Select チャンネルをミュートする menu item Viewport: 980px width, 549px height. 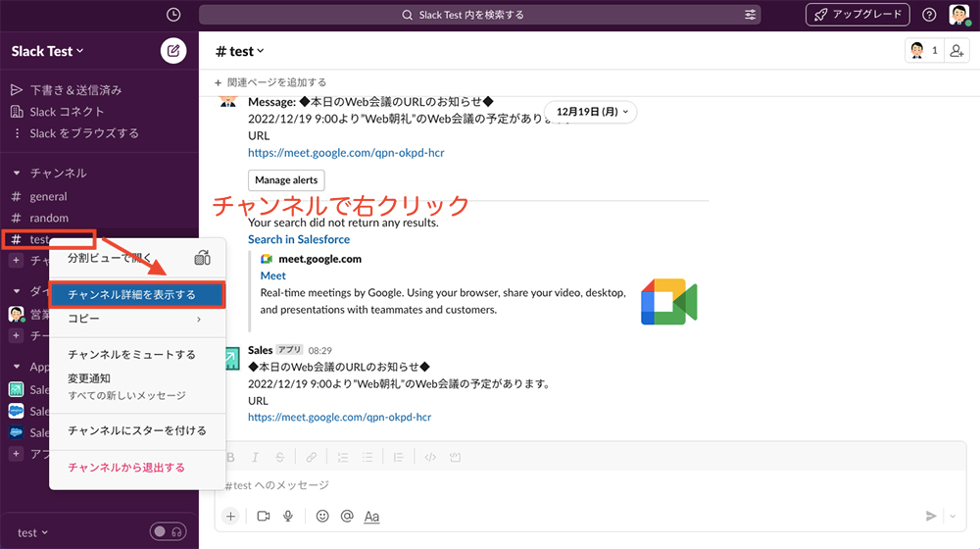tap(137, 355)
